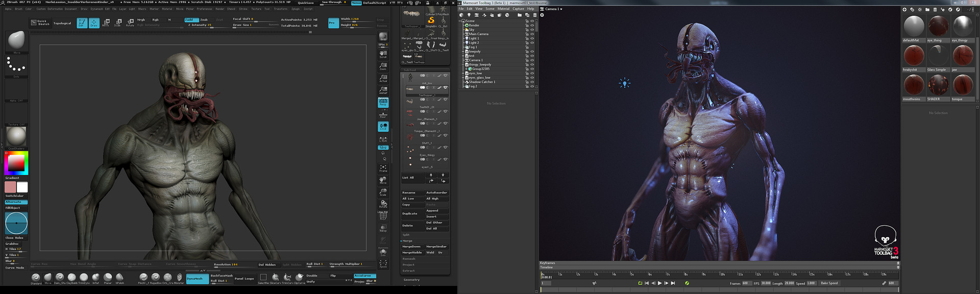Collapse thingy_lowpoly in Marmoset outliner
The height and width of the screenshot is (294, 980).
463,64
